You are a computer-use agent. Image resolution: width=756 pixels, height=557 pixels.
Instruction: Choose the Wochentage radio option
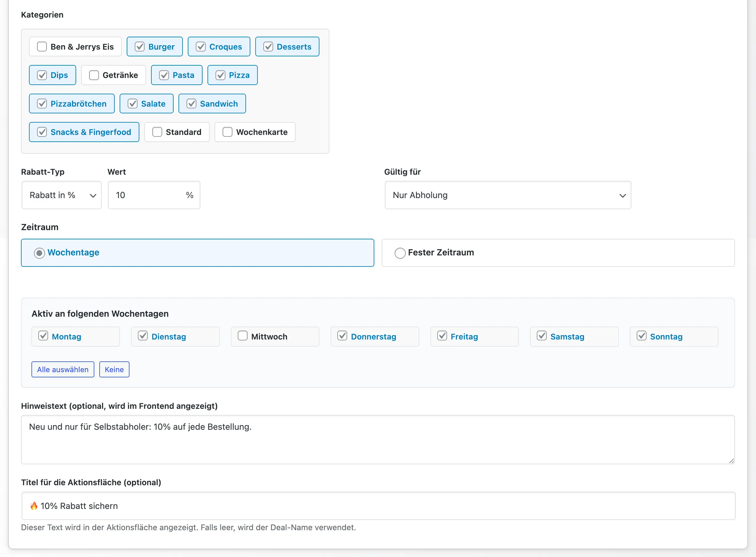click(39, 253)
